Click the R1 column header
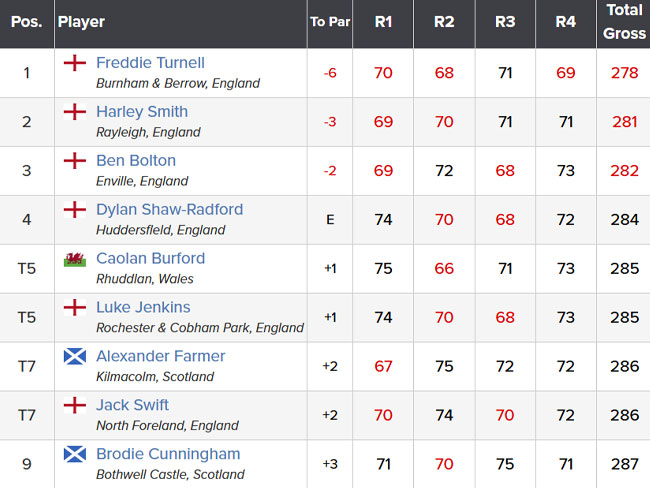This screenshot has height=488, width=650. click(x=383, y=22)
